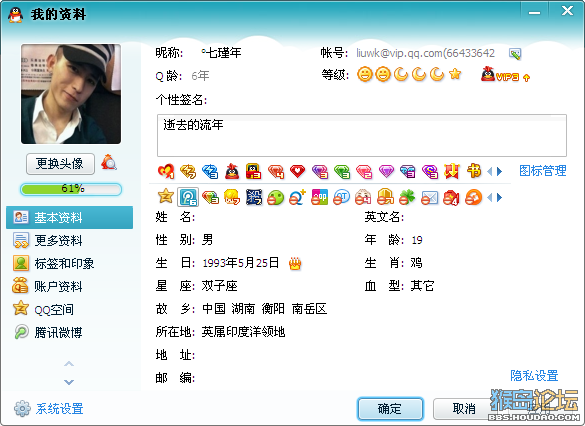
Task: Click the 更换头像 button
Action: click(60, 163)
